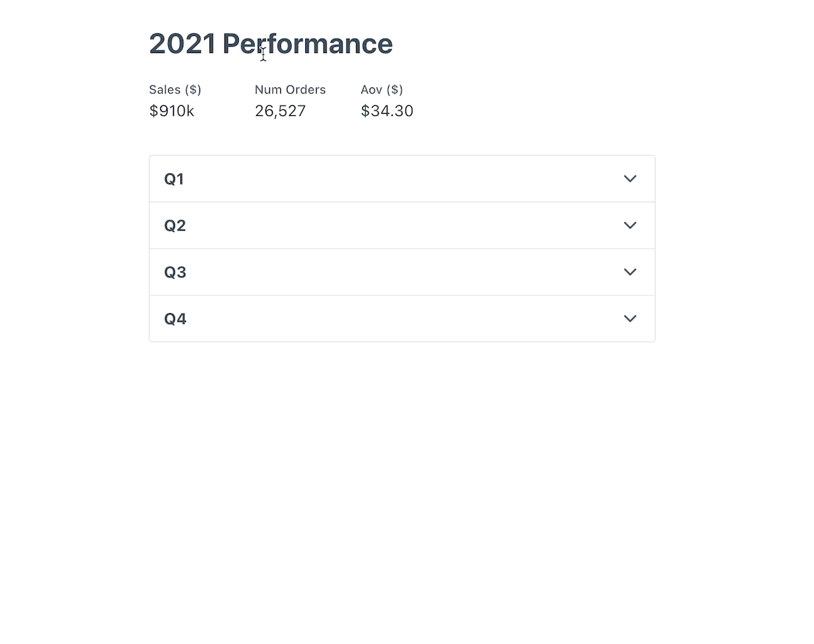Open the Q3 accordion via its label
The width and height of the screenshot is (814, 644).
coord(175,273)
